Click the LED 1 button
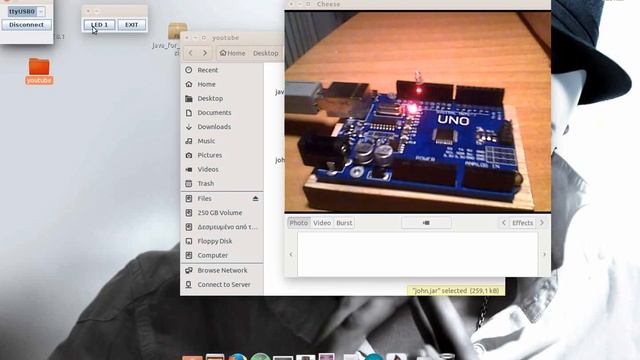640x360 pixels. [x=99, y=25]
